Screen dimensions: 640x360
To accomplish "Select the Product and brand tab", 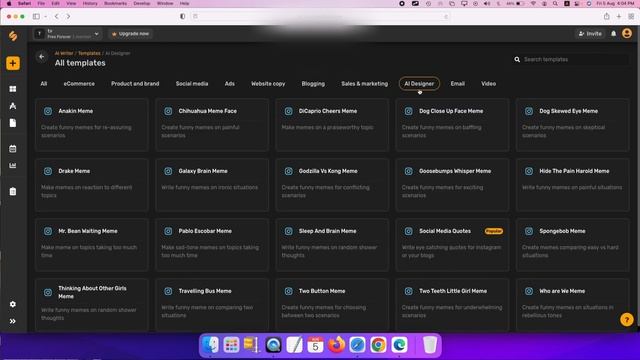I will point(135,84).
